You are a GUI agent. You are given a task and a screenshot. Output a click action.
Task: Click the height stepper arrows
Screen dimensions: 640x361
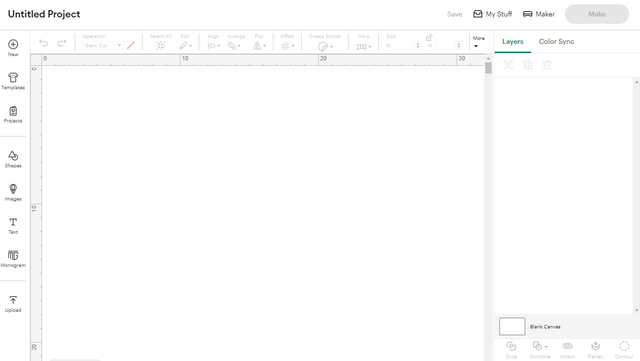point(459,45)
